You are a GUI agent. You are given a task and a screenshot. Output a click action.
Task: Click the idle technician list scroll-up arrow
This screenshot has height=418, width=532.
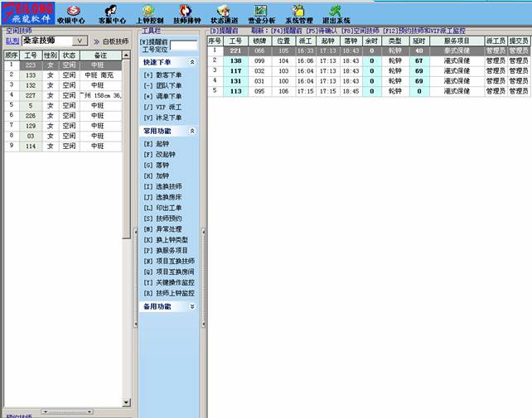click(127, 55)
